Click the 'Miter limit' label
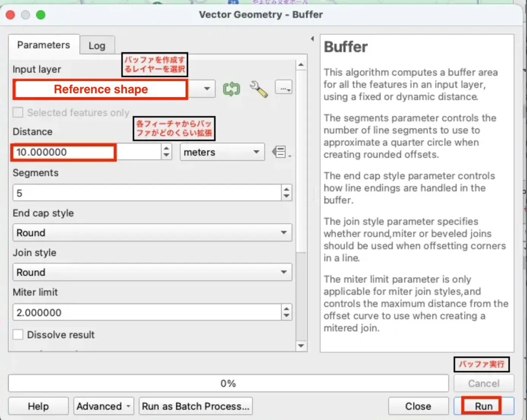The height and width of the screenshot is (420, 527). 35,292
